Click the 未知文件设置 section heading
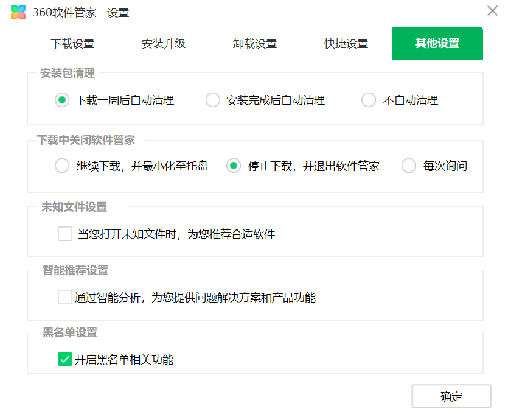The width and height of the screenshot is (511, 420). (74, 207)
